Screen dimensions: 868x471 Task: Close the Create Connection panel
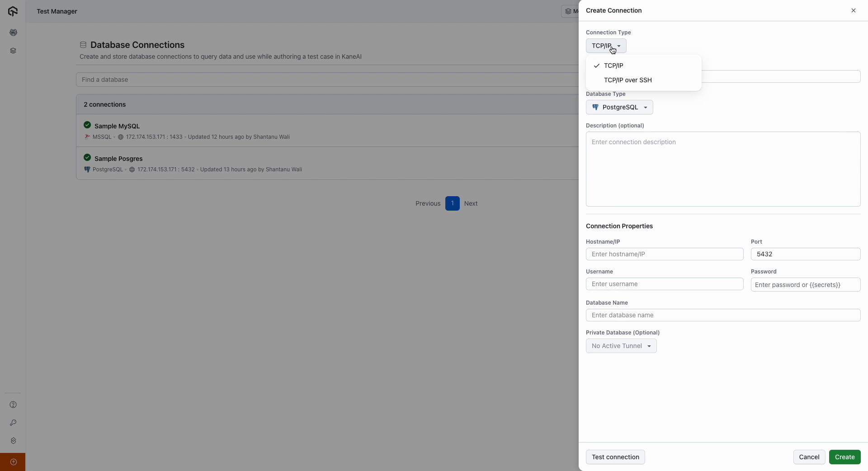tap(854, 10)
